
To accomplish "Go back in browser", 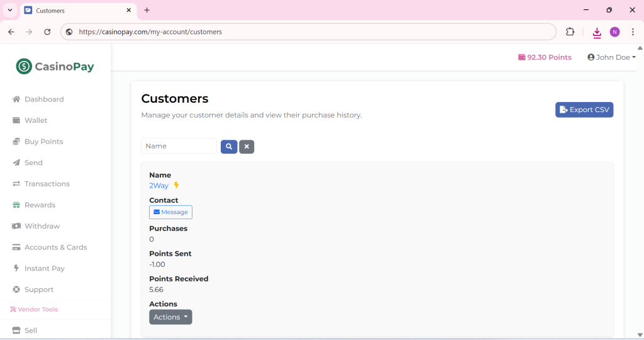I will 11,31.
